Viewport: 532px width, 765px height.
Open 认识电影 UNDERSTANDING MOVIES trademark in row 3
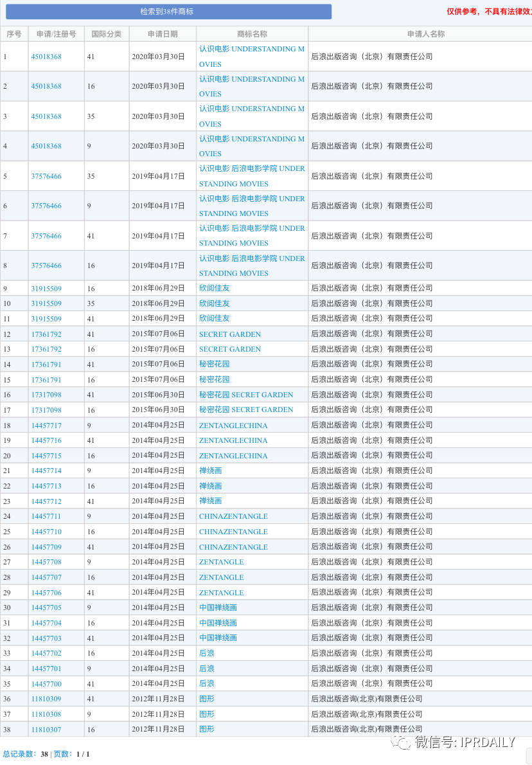click(252, 116)
